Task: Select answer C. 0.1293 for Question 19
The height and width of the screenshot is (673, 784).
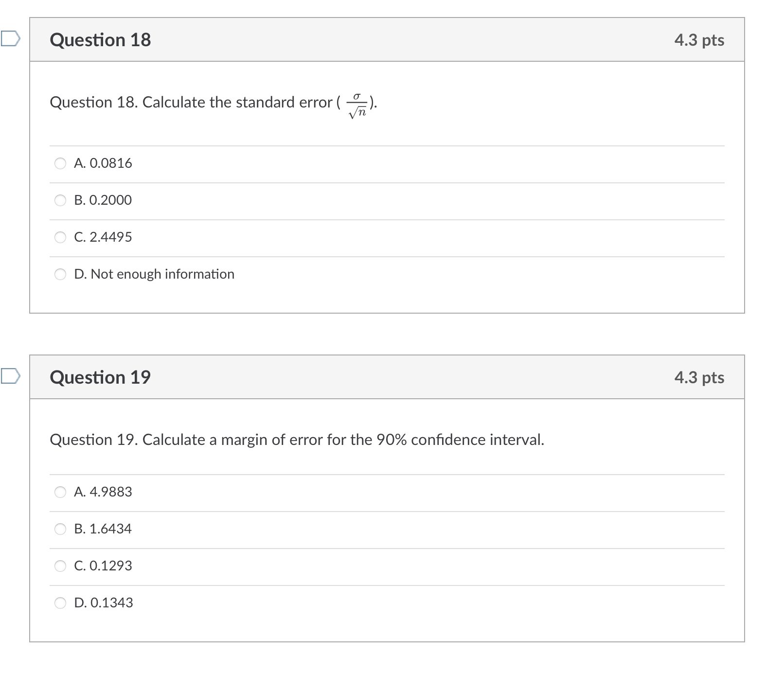Action: (59, 566)
